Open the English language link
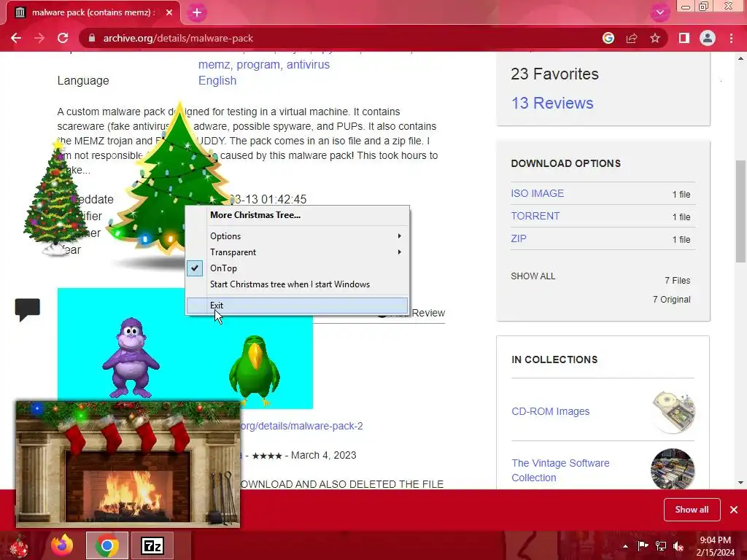Viewport: 747px width, 560px height. 217,80
